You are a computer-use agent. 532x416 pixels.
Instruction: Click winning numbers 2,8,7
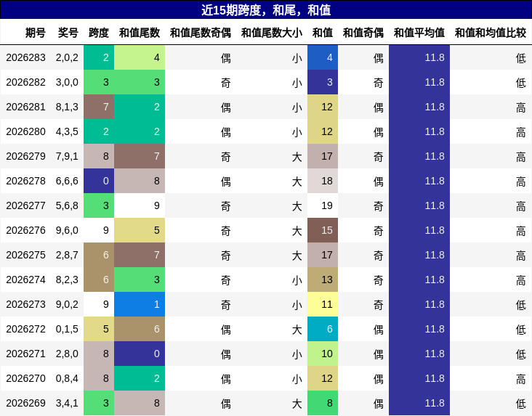(67, 255)
